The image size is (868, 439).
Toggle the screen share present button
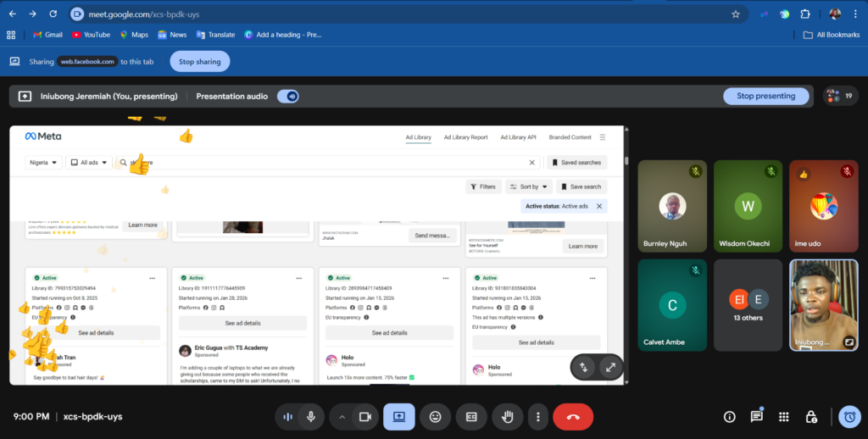point(398,417)
